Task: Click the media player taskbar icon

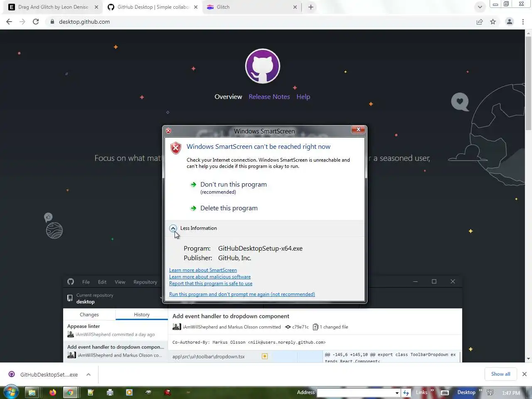Action: pos(129,392)
